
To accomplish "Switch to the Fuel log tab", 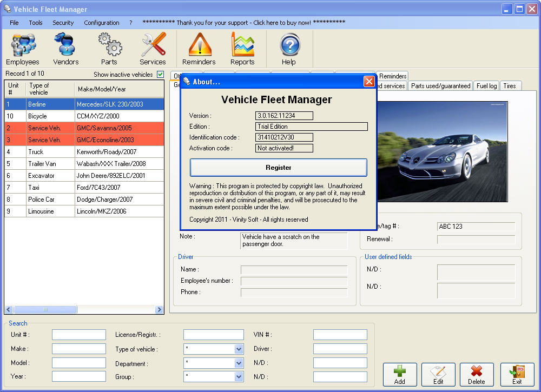I will coord(486,85).
